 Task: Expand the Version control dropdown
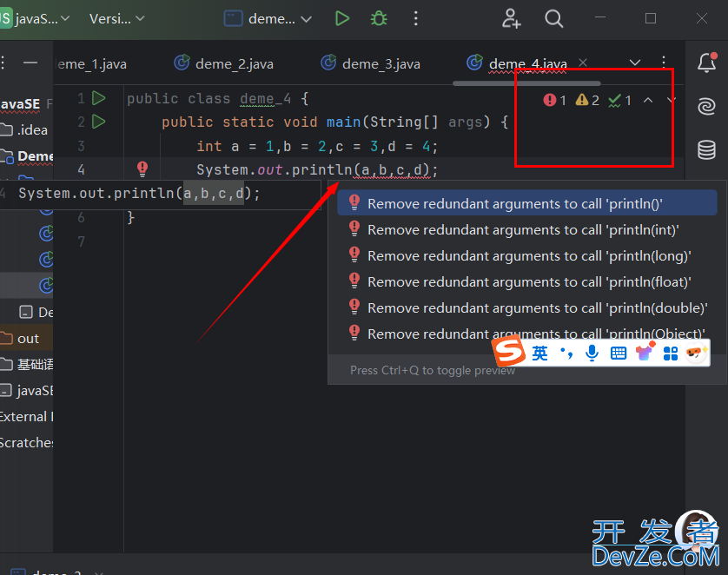coord(117,18)
